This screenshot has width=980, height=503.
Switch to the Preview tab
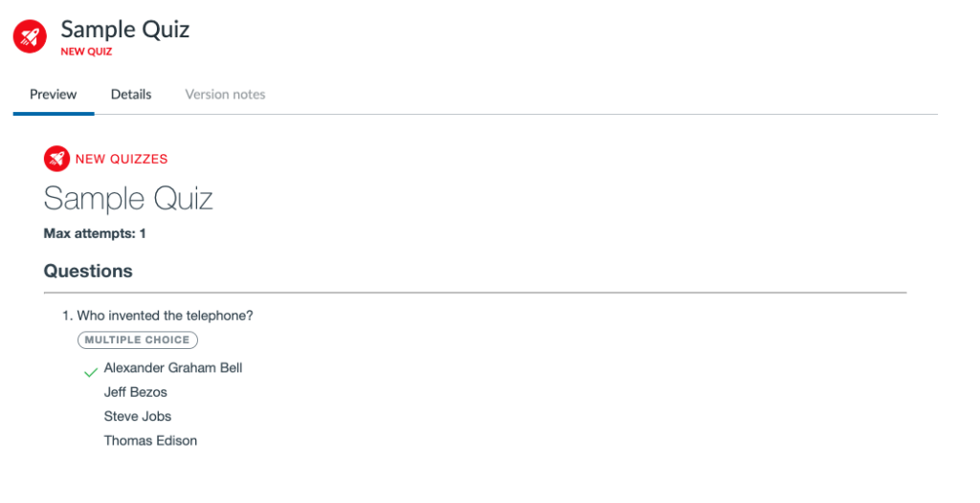coord(54,95)
